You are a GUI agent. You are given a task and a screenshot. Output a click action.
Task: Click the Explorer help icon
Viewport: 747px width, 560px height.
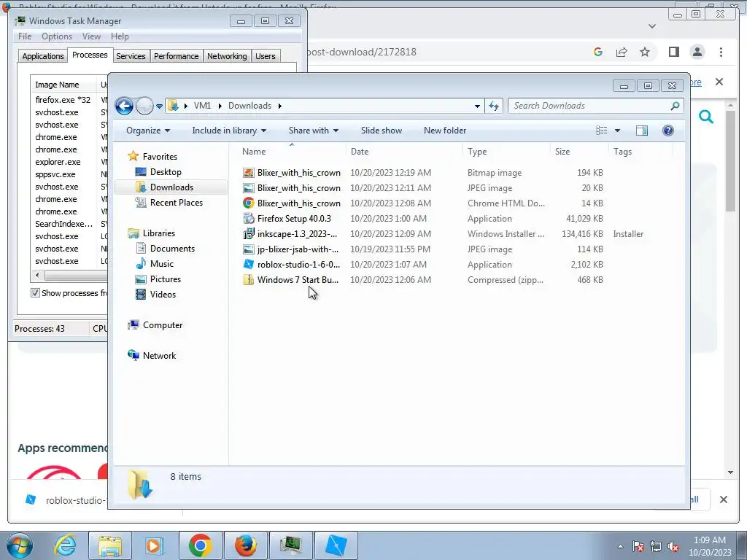coord(668,131)
